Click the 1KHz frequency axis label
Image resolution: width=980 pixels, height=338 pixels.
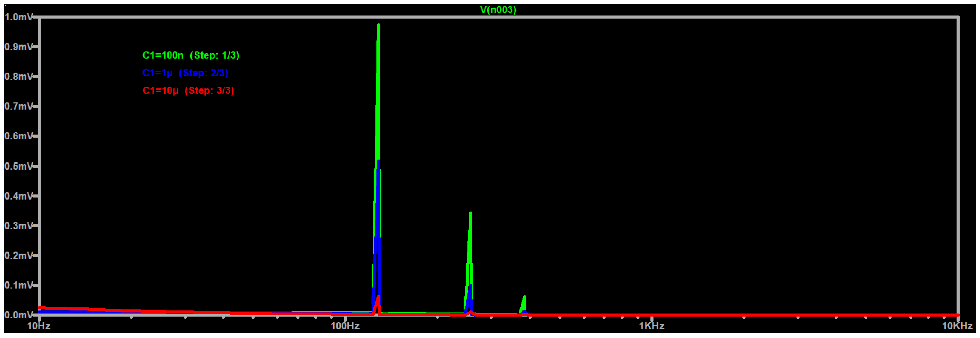652,326
